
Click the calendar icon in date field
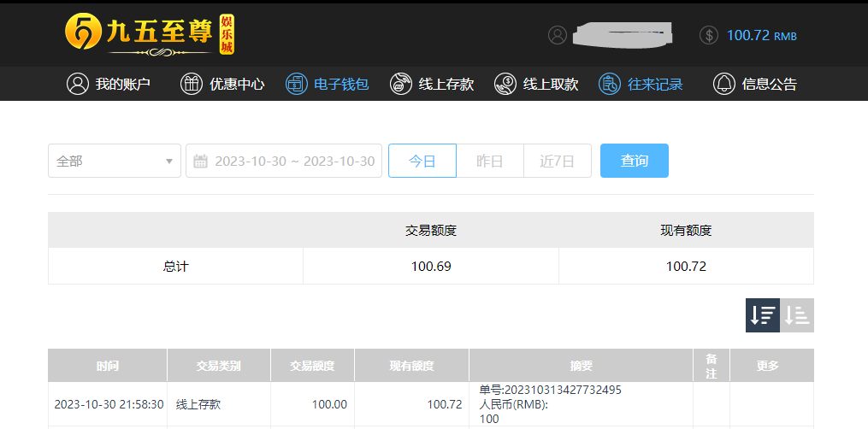[x=200, y=162]
